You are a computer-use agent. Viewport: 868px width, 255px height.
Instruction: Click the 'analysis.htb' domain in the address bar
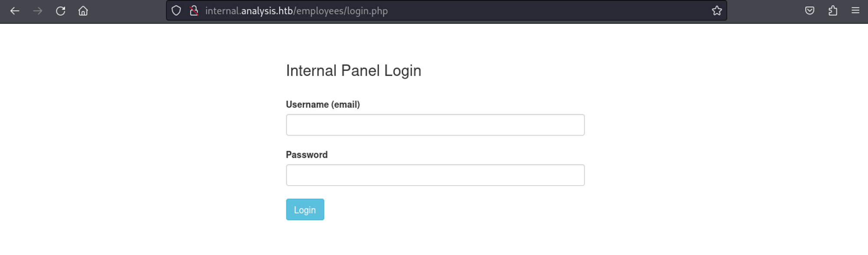tap(267, 11)
